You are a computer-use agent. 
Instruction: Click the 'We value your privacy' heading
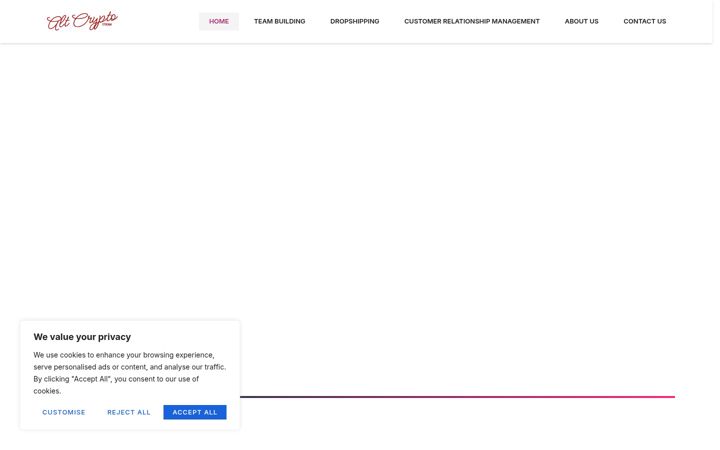coord(82,337)
